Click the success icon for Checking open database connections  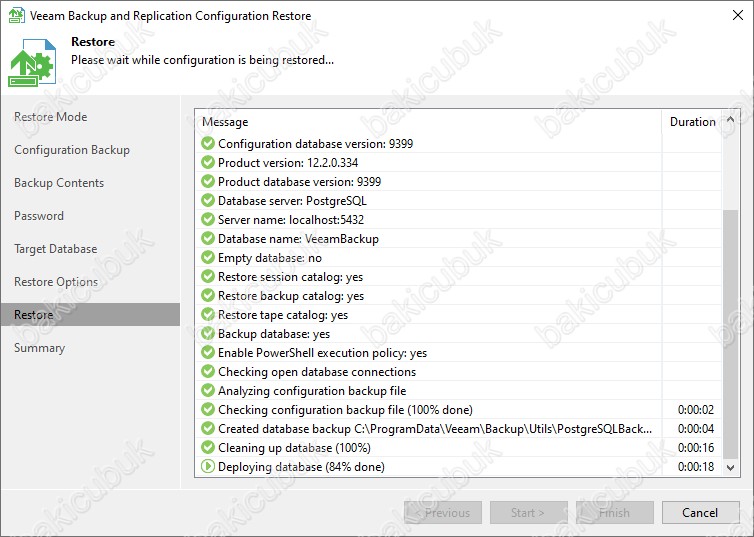208,371
